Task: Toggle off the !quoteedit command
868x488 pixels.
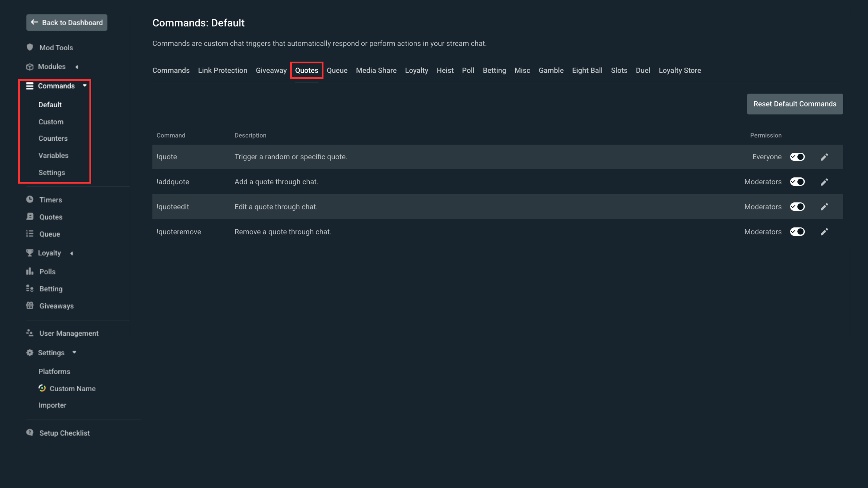Action: click(797, 207)
